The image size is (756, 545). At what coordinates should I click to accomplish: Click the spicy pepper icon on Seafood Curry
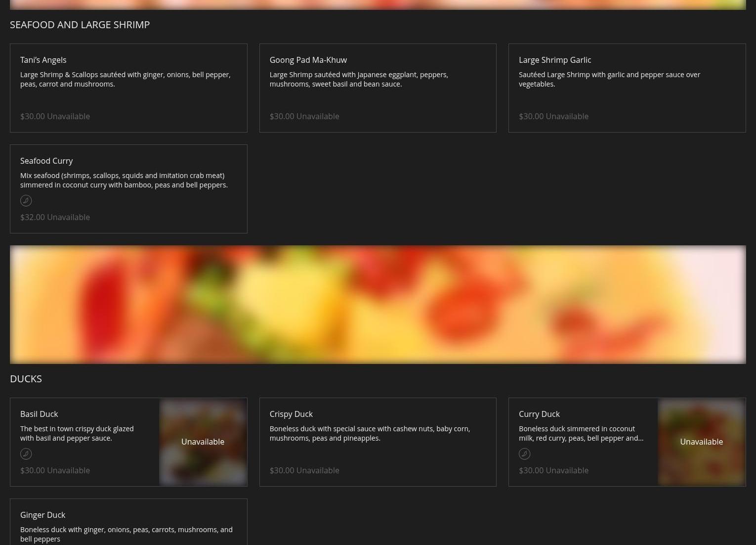(x=26, y=201)
